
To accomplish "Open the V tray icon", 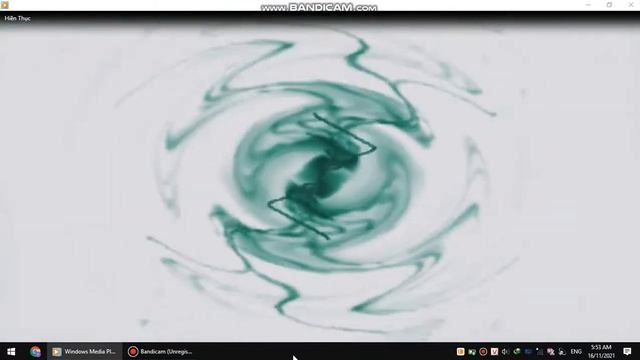I will click(x=494, y=351).
